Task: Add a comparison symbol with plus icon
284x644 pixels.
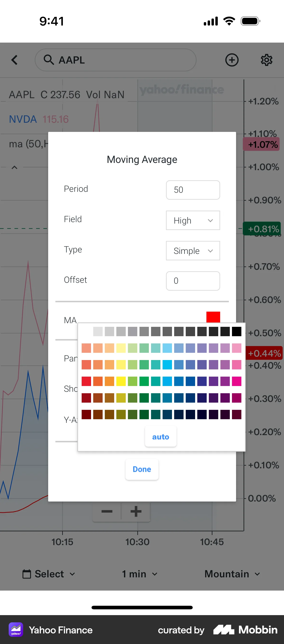Action: (232, 60)
